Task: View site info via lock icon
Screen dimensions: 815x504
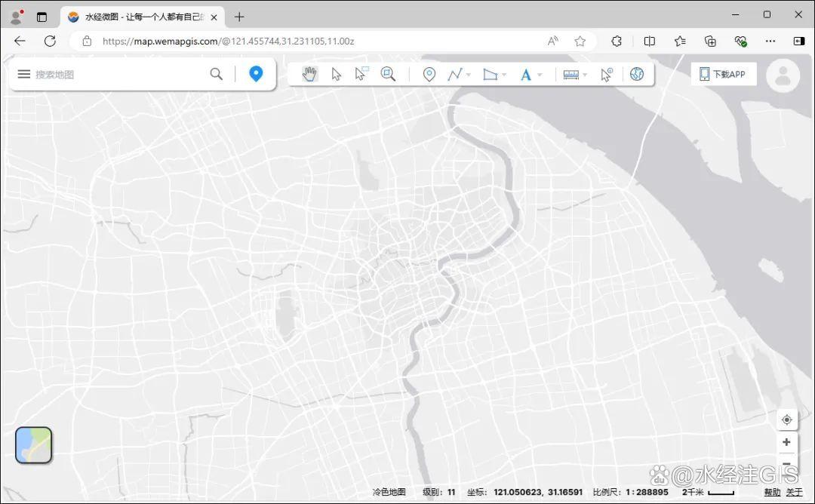Action: tap(87, 41)
